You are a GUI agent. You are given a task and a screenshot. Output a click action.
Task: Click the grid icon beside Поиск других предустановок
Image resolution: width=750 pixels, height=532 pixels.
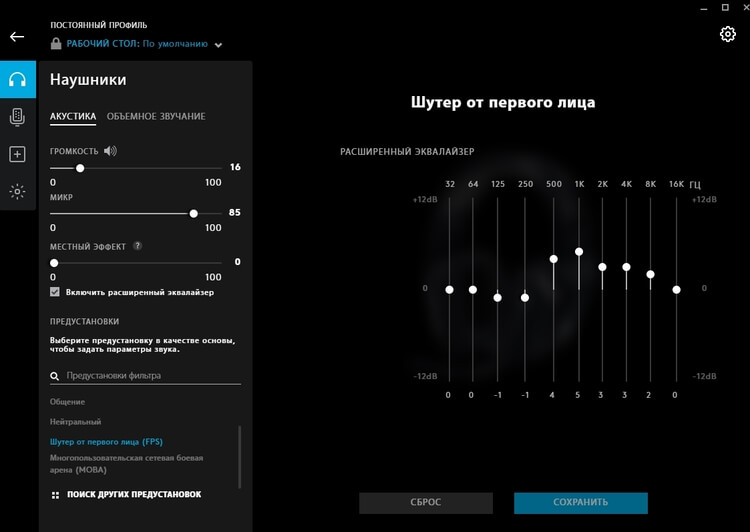[55, 495]
